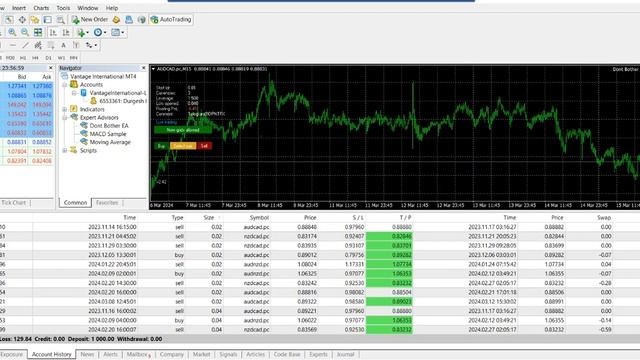Collapse the Expert Advisors node
Screen dimensions: 640x360
tap(64, 118)
